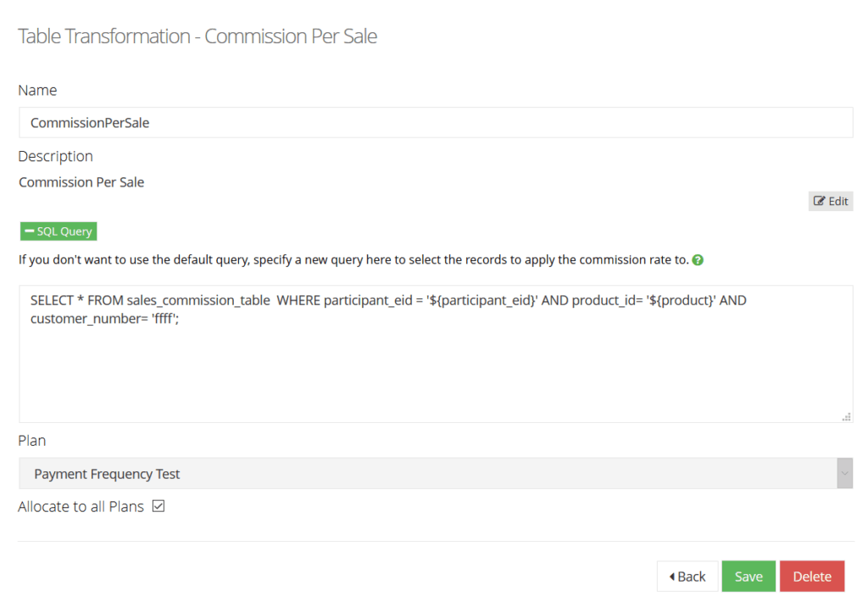The height and width of the screenshot is (596, 868).
Task: Collapse the SQL Query section
Action: (58, 231)
